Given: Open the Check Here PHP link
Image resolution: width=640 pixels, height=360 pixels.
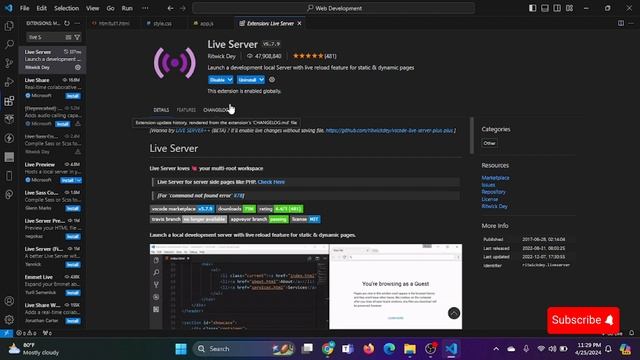Looking at the screenshot, I should click(271, 182).
